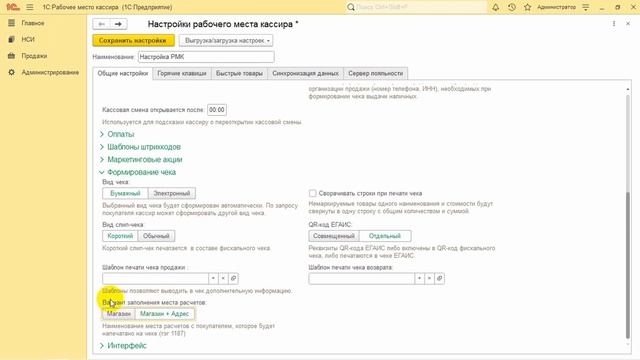Switch to Синхронизация данных tab
Viewport: 640px width, 360px height.
305,73
